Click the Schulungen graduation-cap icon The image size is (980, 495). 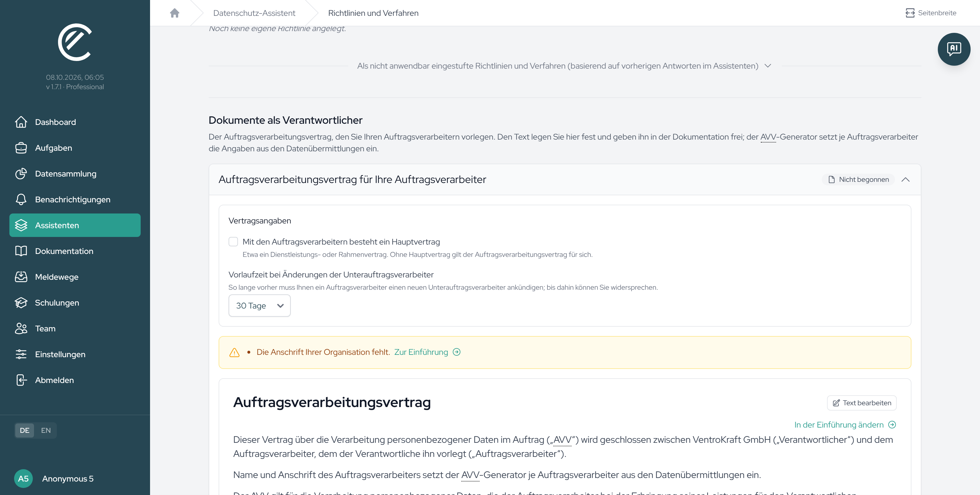coord(21,303)
